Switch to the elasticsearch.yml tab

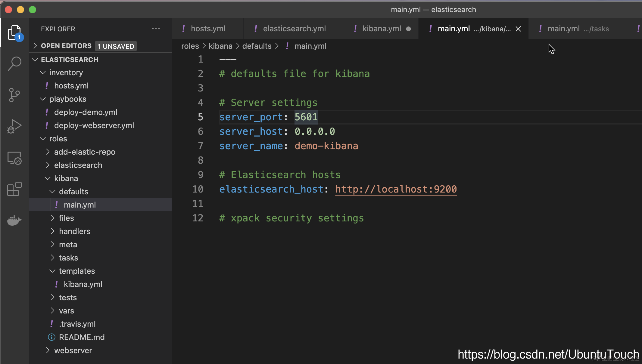[x=294, y=29]
